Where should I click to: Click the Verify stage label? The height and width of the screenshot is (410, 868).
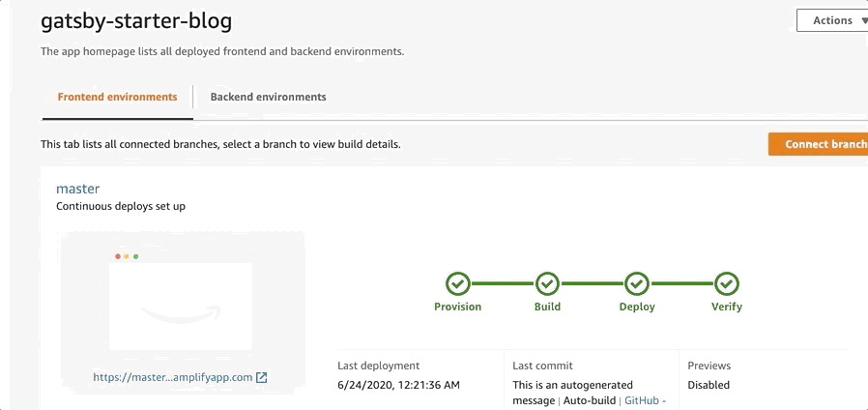(x=726, y=307)
